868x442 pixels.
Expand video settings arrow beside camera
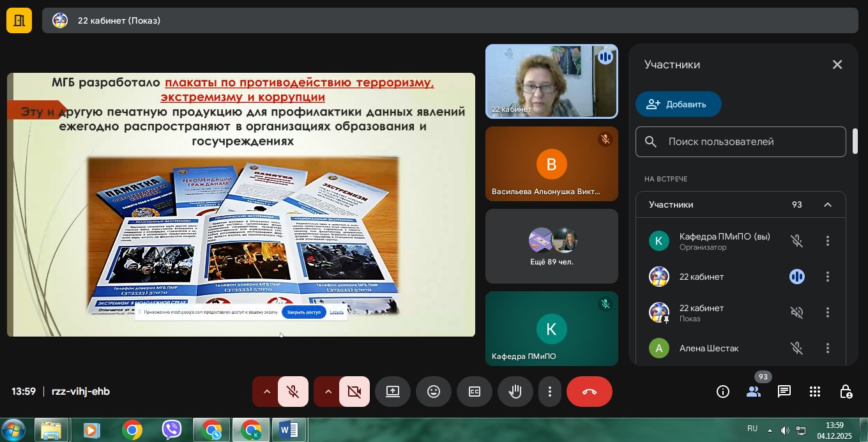[328, 392]
